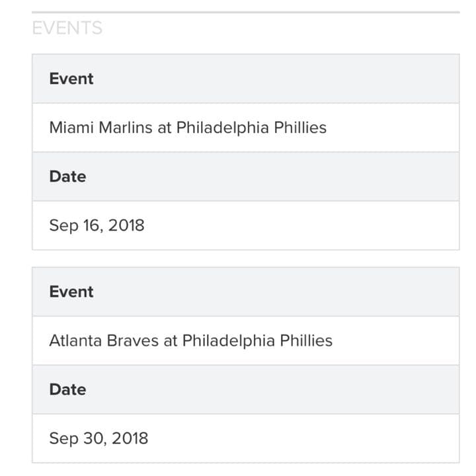Click the word "at" in the Braves event
Screen dimensions: 476x476
pos(170,340)
